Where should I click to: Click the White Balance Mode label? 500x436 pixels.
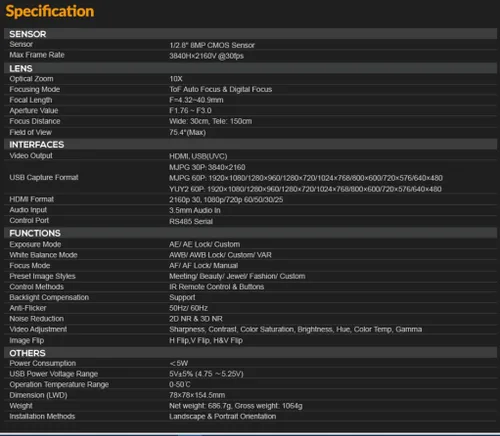(43, 255)
